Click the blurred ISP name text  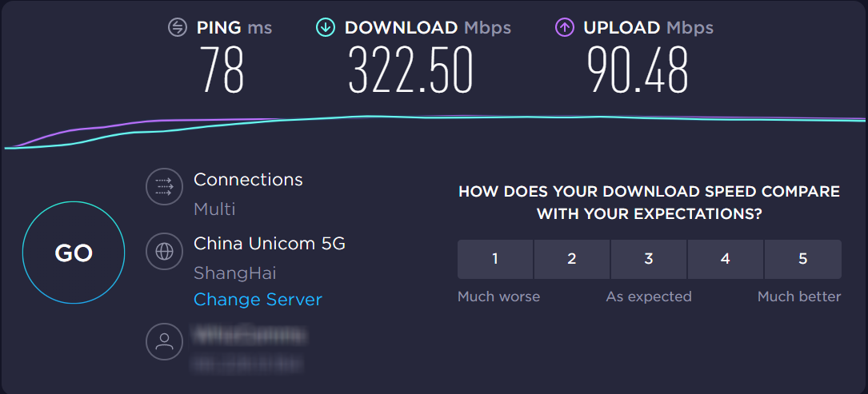point(249,334)
